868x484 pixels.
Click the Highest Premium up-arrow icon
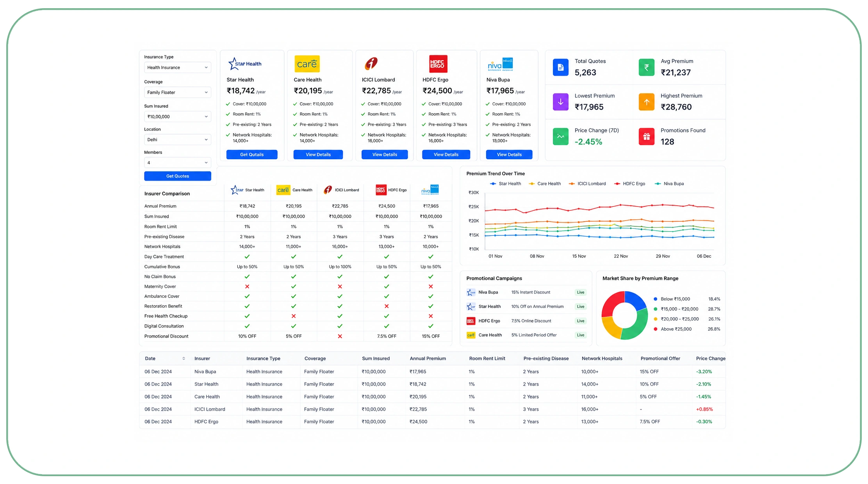646,102
